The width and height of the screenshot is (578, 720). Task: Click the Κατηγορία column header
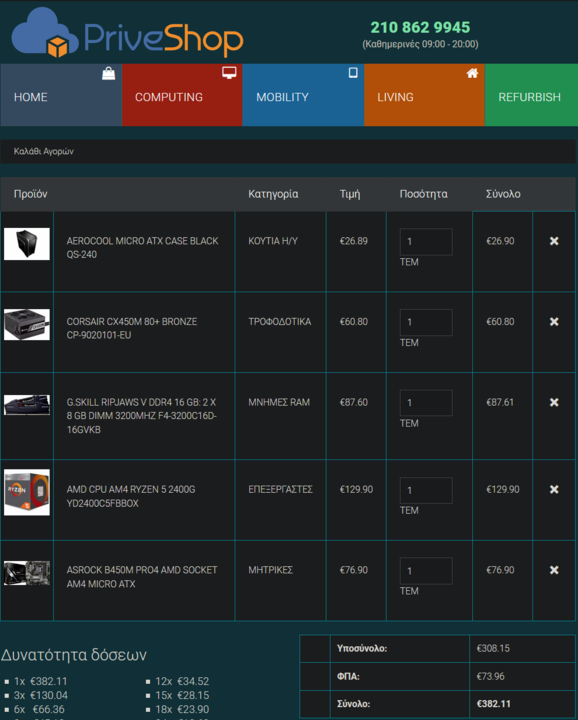(x=273, y=194)
